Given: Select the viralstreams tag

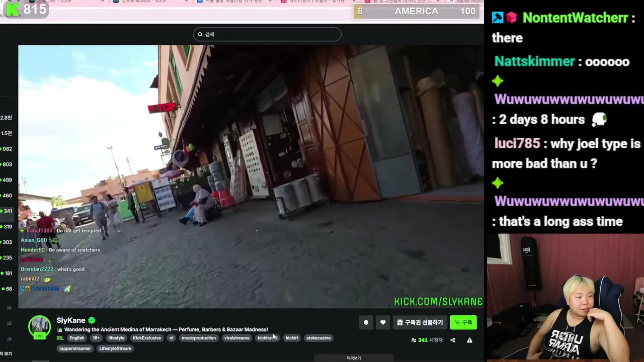Looking at the screenshot, I should (x=236, y=338).
